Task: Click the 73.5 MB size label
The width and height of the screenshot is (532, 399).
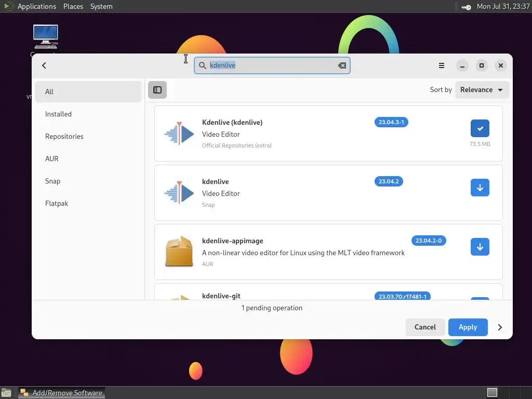Action: point(480,144)
